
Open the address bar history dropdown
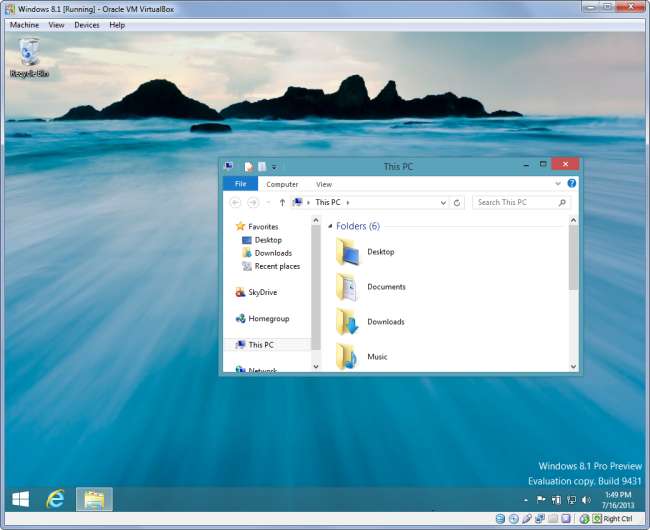pyautogui.click(x=442, y=202)
